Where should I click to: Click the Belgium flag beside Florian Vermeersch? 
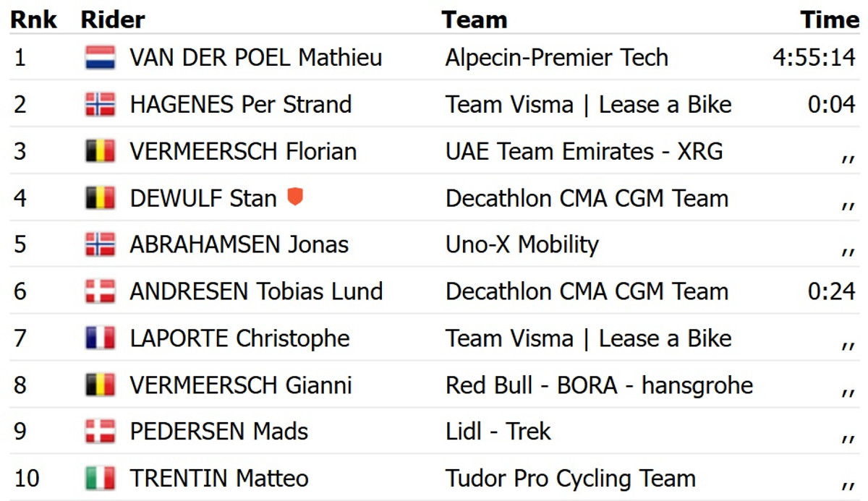pyautogui.click(x=100, y=152)
